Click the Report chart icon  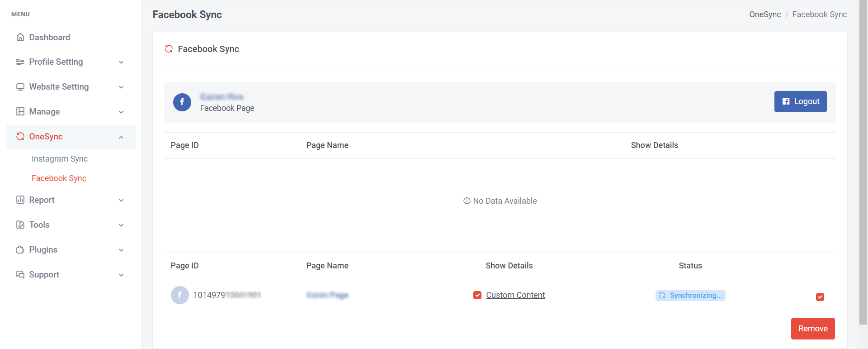20,200
